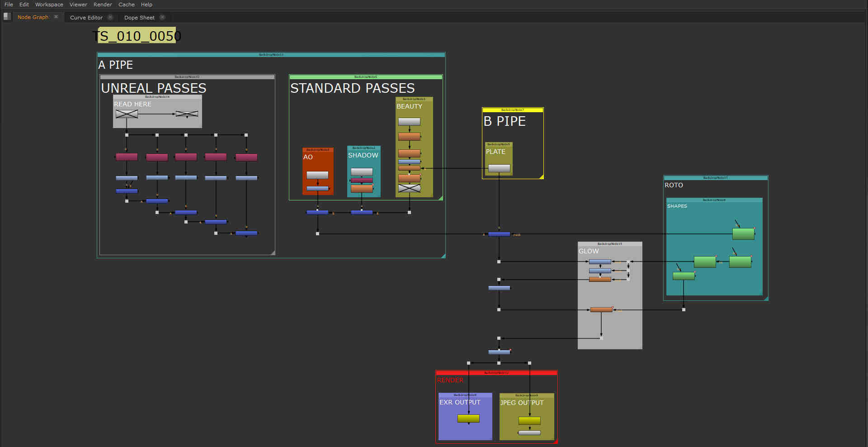Screen dimensions: 868x447
Task: Select the B PIPE backdrop label
Action: [505, 121]
